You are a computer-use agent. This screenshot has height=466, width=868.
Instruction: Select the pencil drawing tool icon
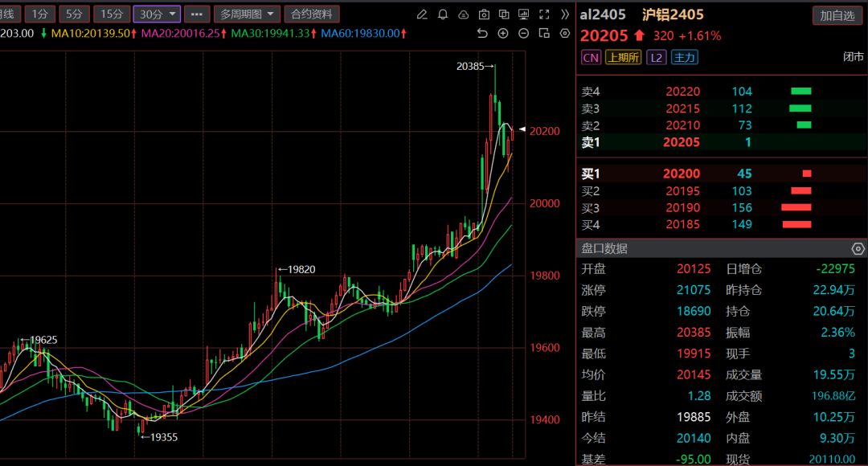[x=423, y=14]
